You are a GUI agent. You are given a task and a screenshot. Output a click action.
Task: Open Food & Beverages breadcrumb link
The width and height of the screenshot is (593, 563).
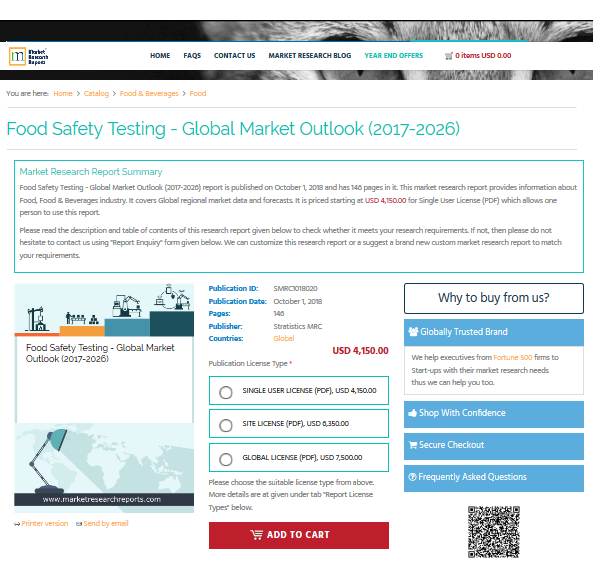tap(149, 93)
